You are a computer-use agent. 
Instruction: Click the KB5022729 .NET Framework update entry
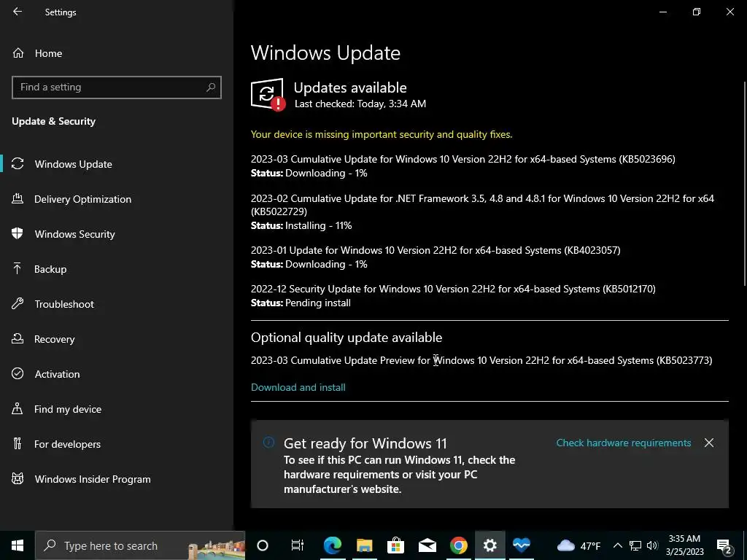click(483, 205)
